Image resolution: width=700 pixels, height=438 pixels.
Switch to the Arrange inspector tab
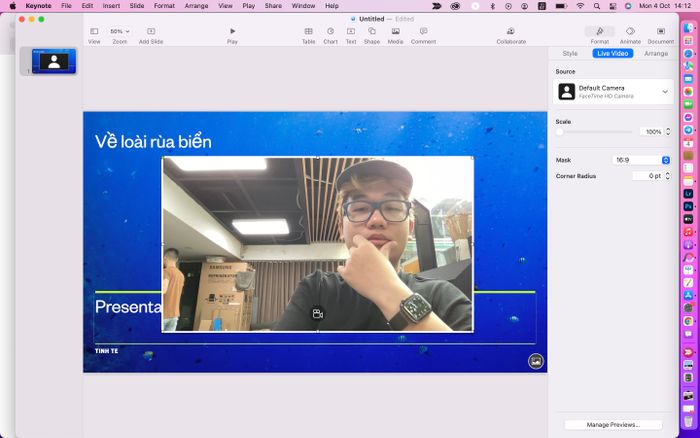656,54
